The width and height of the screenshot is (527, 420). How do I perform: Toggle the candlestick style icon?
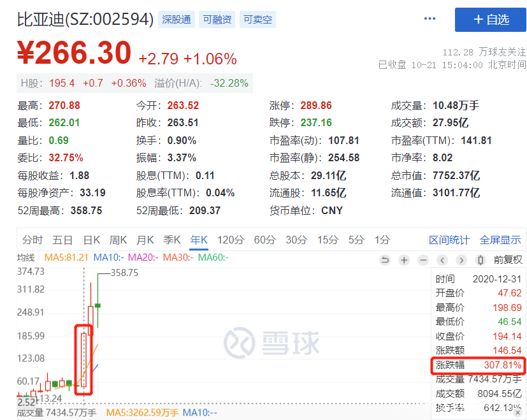point(480,260)
